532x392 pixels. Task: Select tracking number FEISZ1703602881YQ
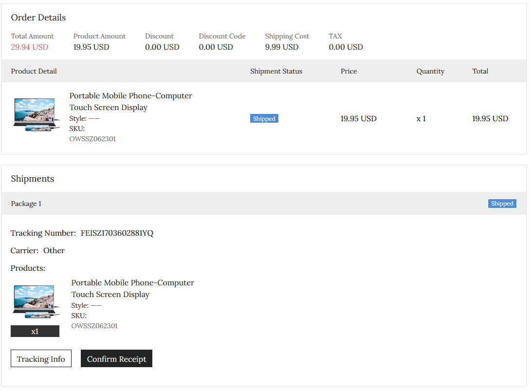coord(117,233)
